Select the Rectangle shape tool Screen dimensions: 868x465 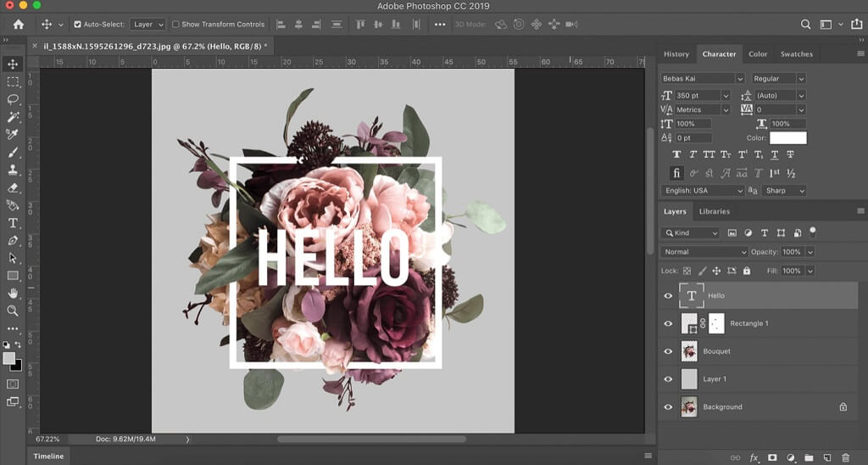pos(13,276)
